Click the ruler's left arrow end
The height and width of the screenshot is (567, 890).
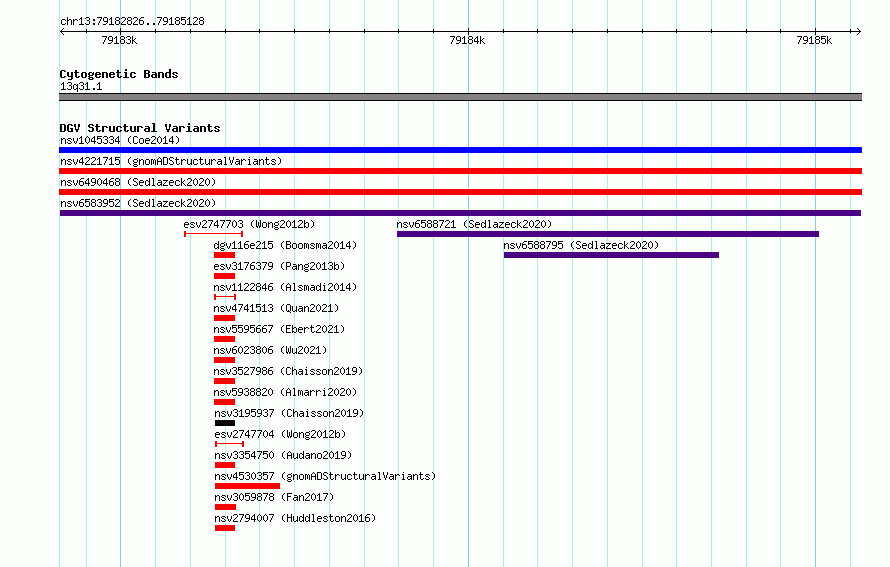click(62, 31)
